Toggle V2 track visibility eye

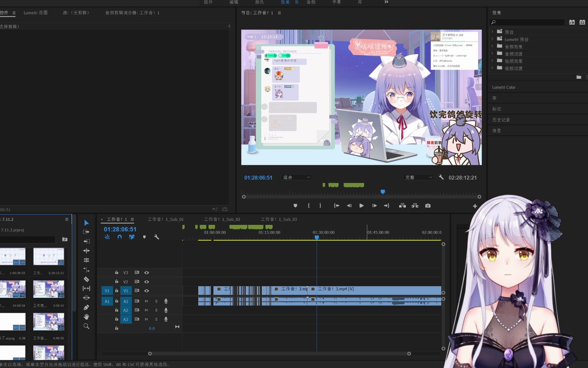pyautogui.click(x=147, y=282)
